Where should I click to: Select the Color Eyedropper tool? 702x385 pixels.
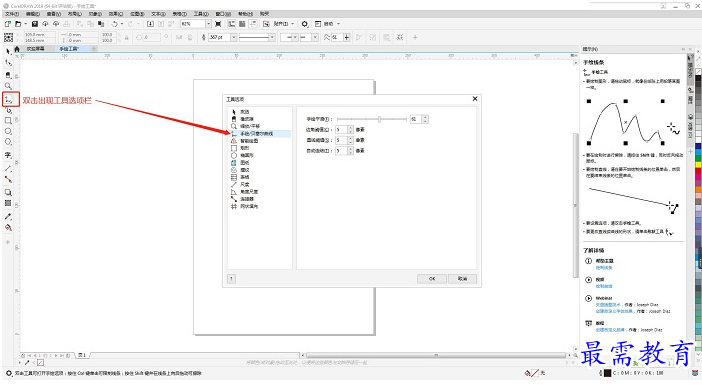(8, 217)
